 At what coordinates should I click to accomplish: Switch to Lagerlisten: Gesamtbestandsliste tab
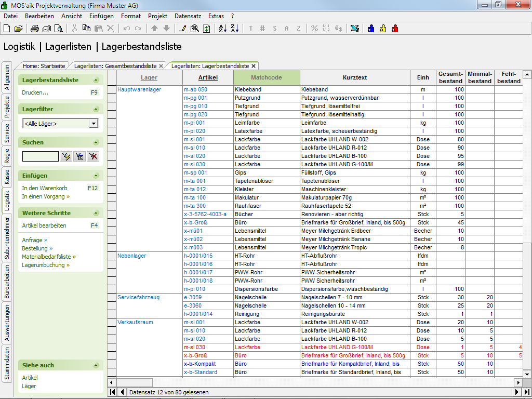115,66
